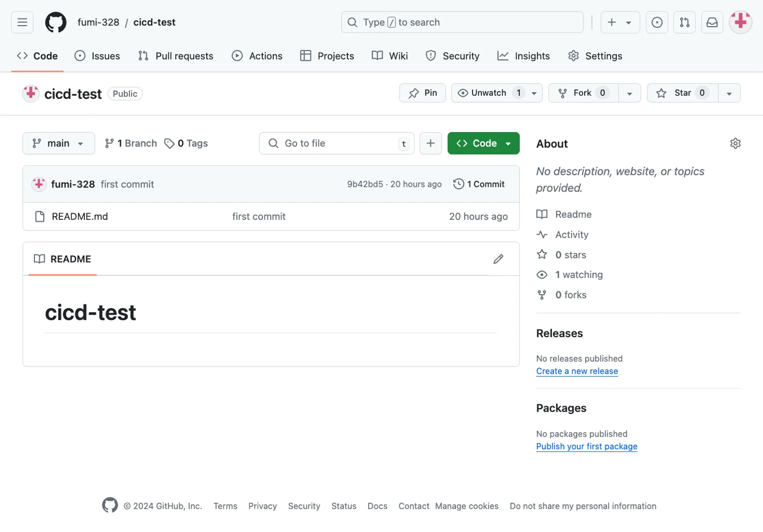Switch to the Actions tab
The image size is (763, 532).
point(257,56)
